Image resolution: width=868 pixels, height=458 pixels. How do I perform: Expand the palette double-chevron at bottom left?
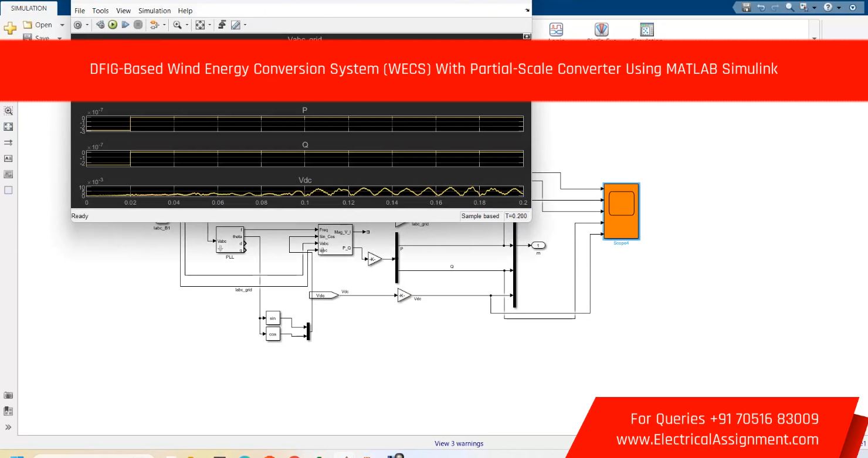click(8, 427)
